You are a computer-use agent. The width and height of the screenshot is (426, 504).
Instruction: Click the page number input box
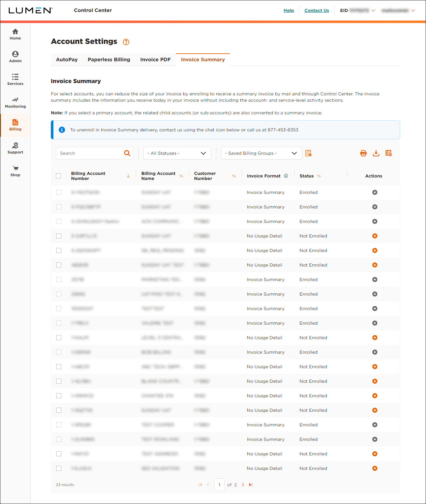tap(219, 485)
